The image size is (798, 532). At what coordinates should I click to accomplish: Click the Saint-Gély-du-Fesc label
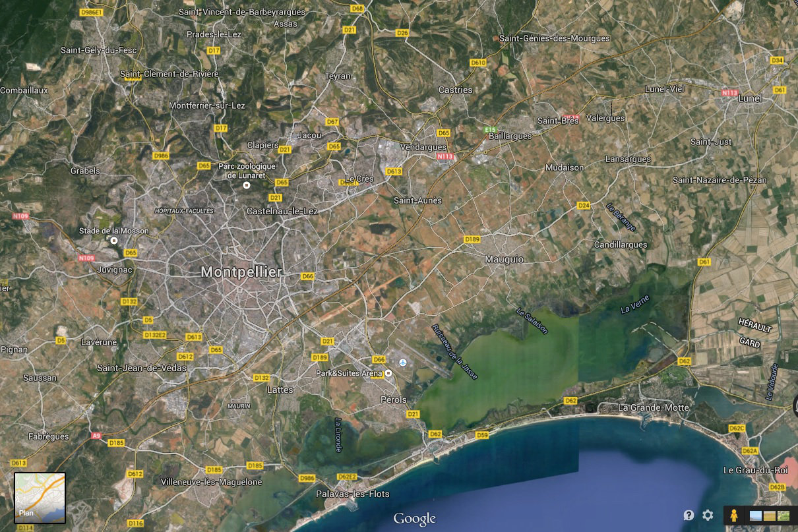click(98, 50)
